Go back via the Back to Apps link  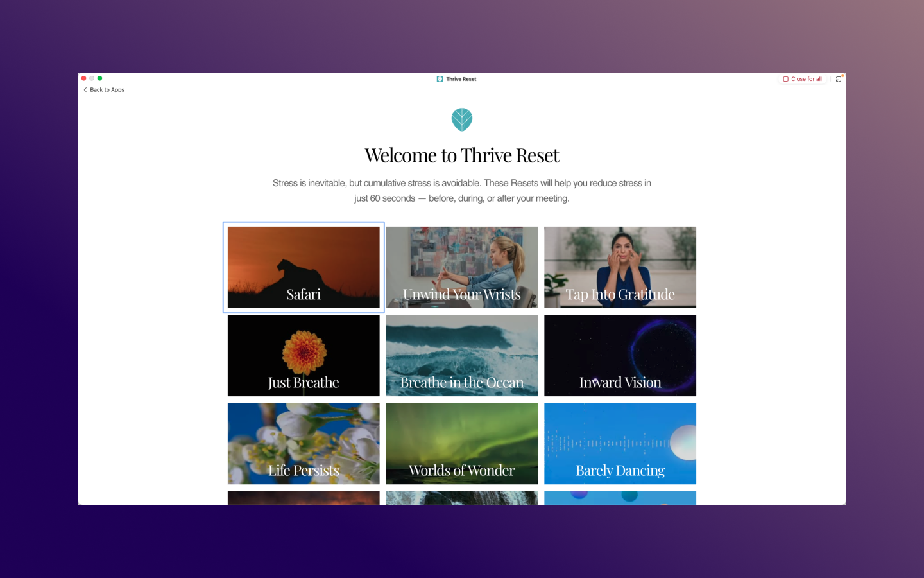pos(104,90)
